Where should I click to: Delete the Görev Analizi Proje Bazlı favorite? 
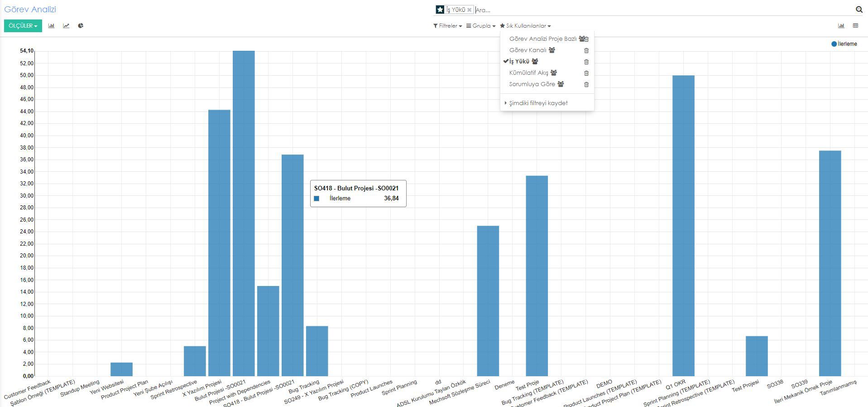(586, 39)
